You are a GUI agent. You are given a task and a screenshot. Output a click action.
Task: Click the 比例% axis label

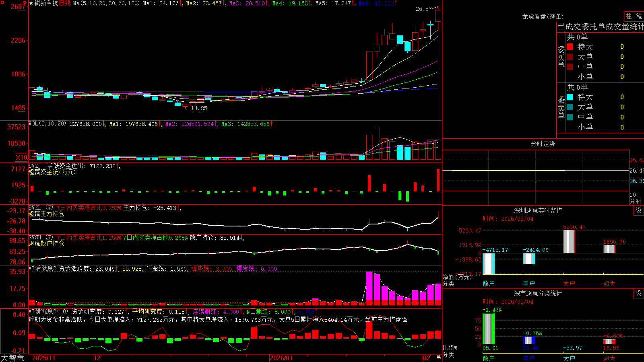click(450, 348)
